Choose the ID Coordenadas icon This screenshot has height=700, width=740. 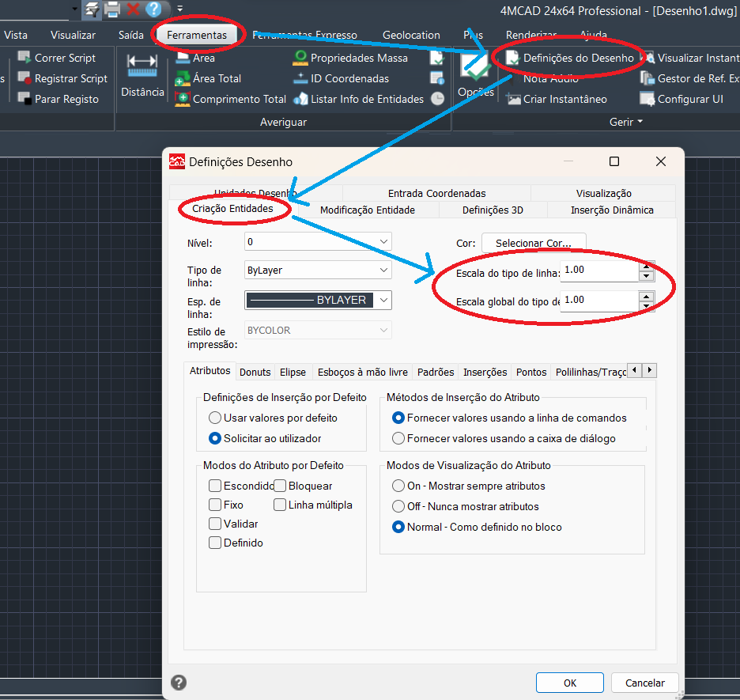point(300,78)
